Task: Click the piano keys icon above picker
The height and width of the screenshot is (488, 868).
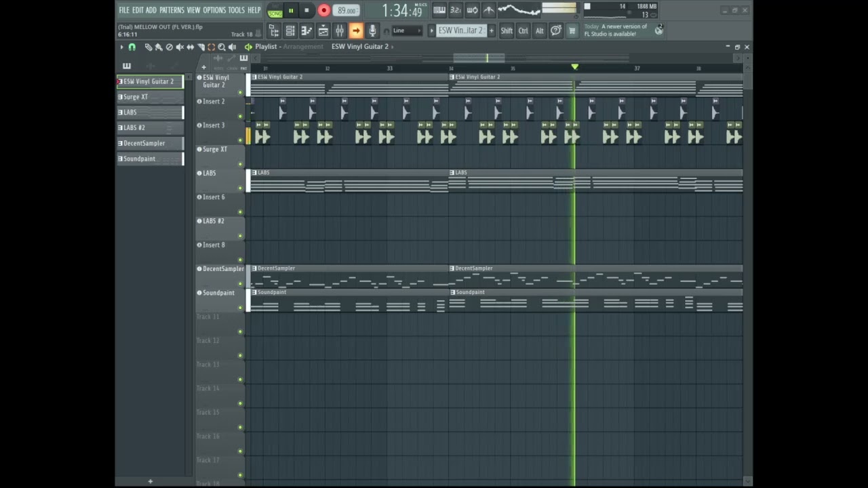Action: click(127, 66)
